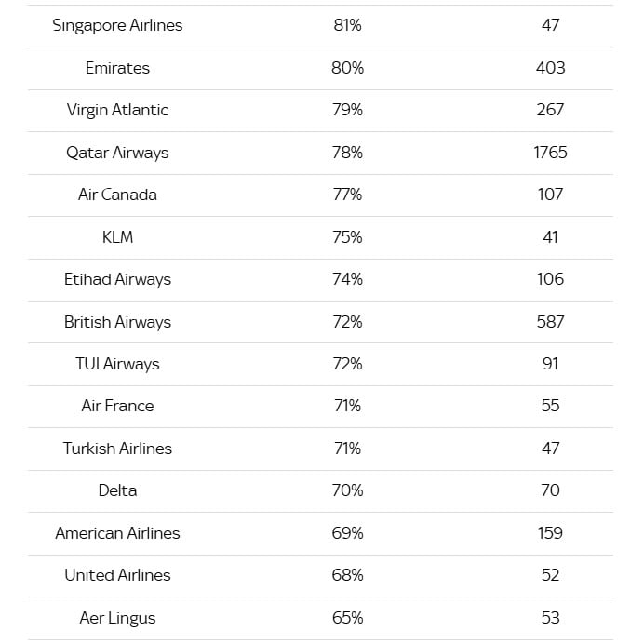This screenshot has height=644, width=644.
Task: Select the KLM airline cell
Action: tap(117, 237)
